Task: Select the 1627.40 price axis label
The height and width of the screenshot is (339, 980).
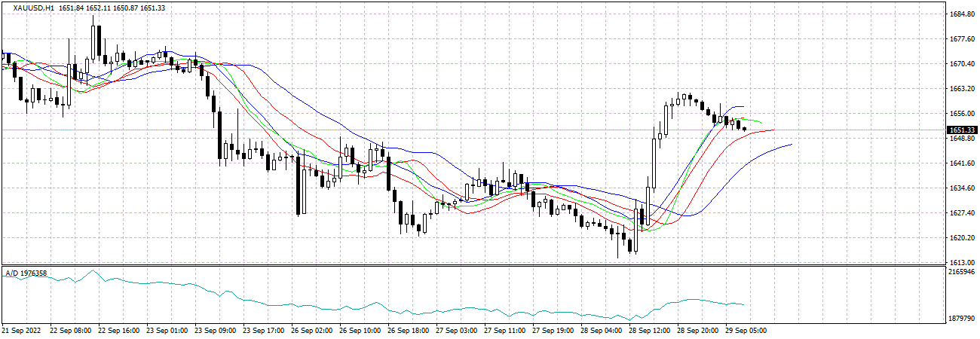Action: [x=962, y=213]
